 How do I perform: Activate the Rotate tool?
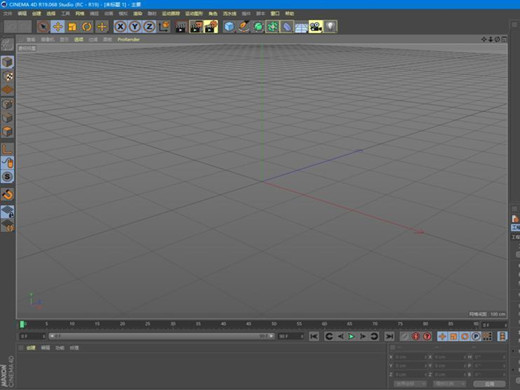click(87, 27)
